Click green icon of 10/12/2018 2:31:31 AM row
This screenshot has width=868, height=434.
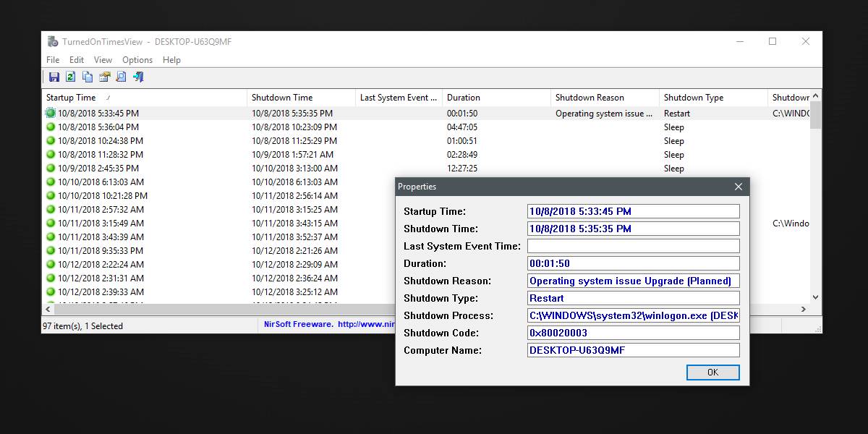[x=51, y=278]
